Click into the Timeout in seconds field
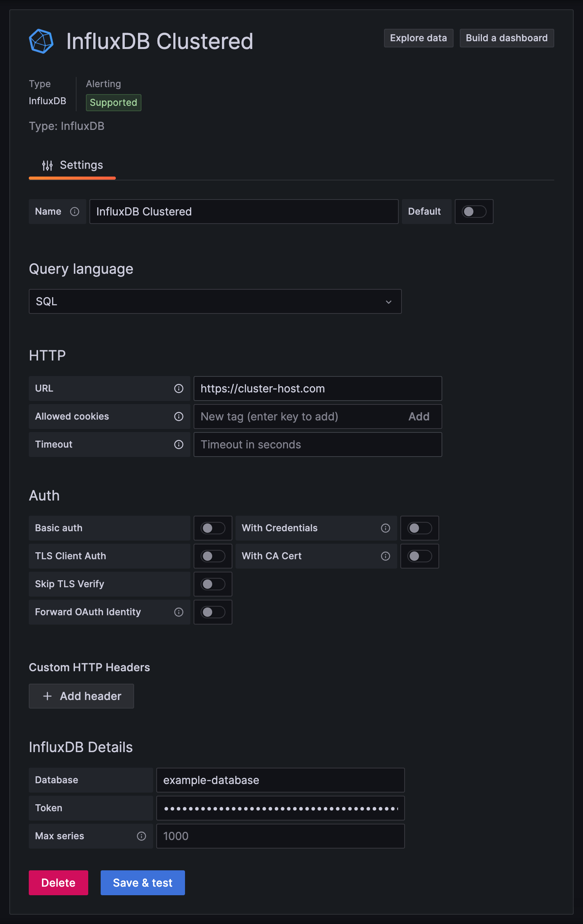Screen dimensions: 583x924 318,444
